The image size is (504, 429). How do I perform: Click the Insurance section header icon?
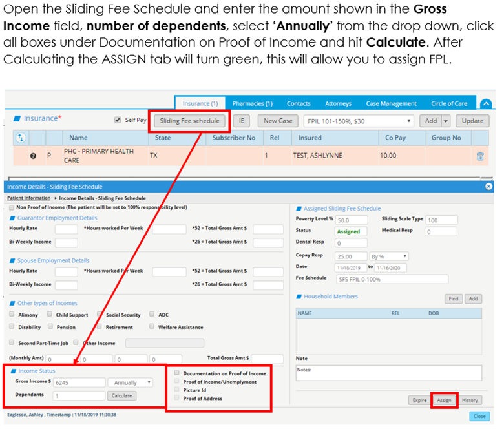[17, 119]
